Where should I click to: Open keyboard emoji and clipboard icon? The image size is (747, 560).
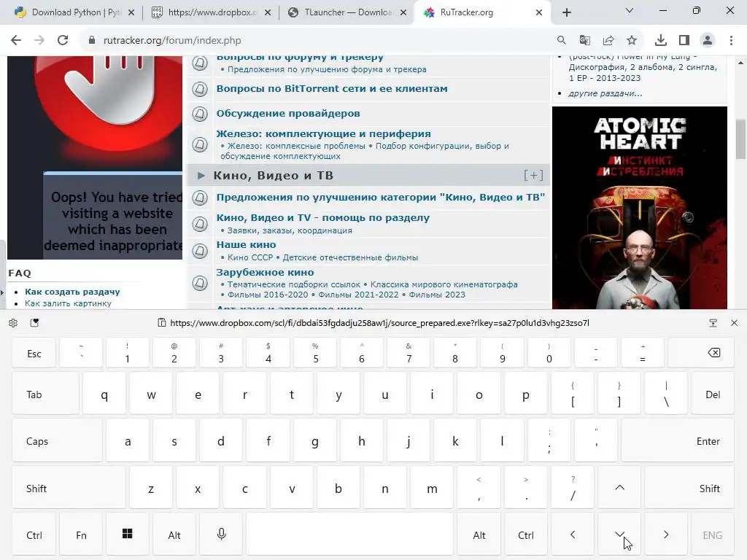34,323
